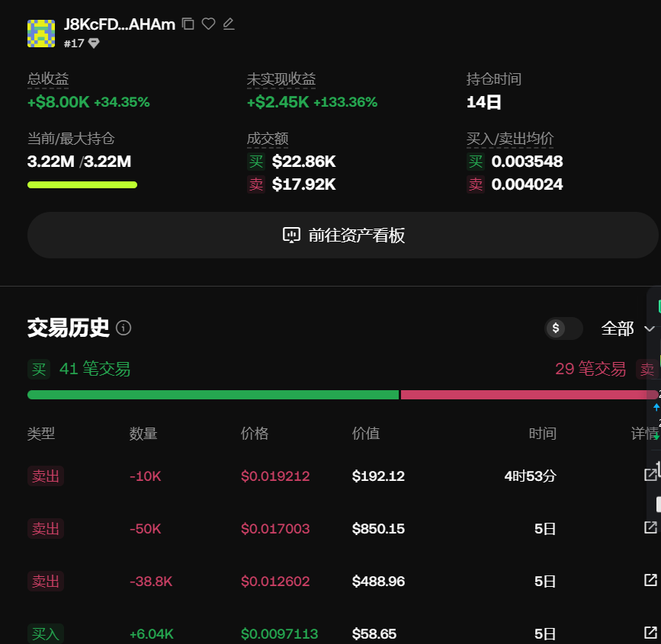Open details for the $488.96 sell transaction
The image size is (661, 644).
click(x=650, y=580)
